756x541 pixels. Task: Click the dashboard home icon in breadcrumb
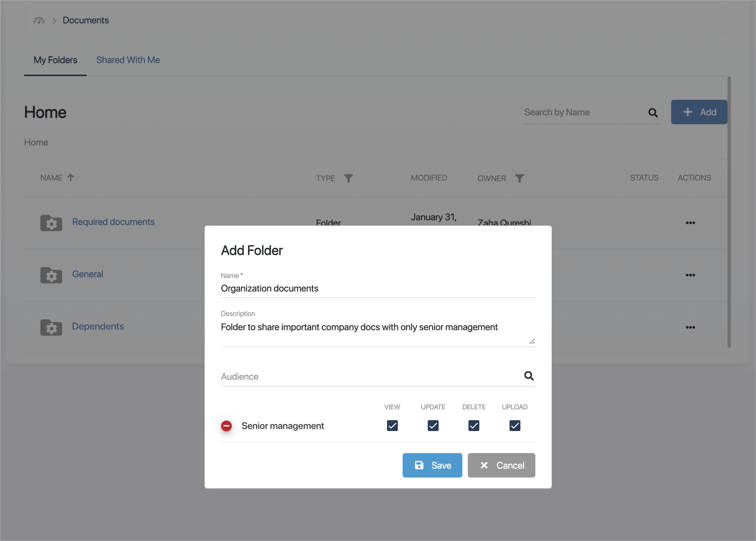(x=39, y=21)
